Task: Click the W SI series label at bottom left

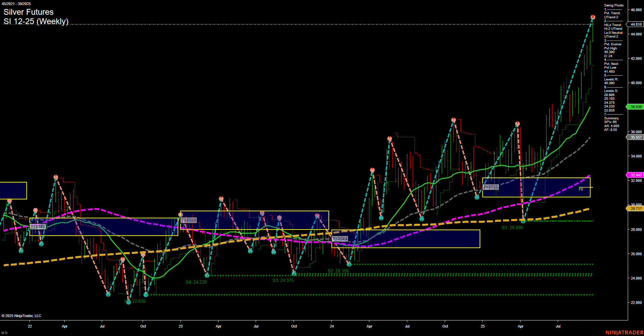Action: coord(4,333)
